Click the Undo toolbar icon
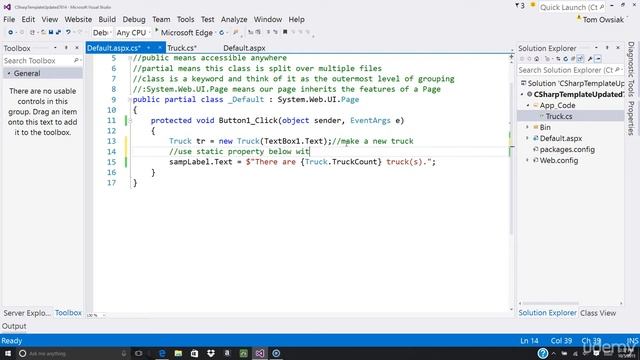The width and height of the screenshot is (640, 360). (68, 32)
